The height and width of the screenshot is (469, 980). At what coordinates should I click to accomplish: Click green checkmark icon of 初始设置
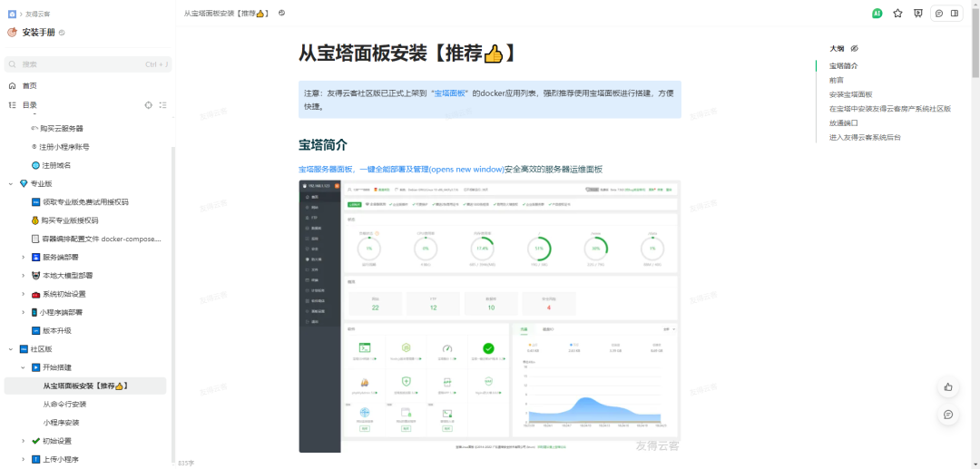point(35,441)
